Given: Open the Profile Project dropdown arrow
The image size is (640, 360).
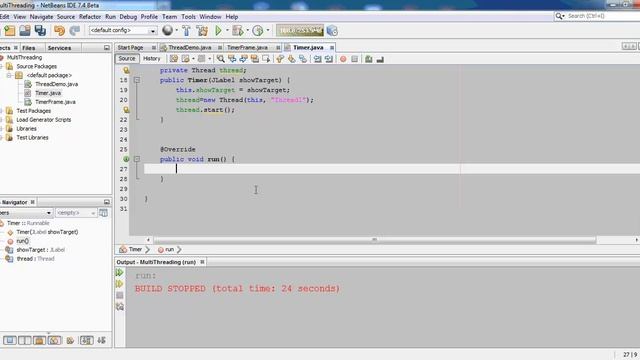Looking at the screenshot, I should 268,30.
